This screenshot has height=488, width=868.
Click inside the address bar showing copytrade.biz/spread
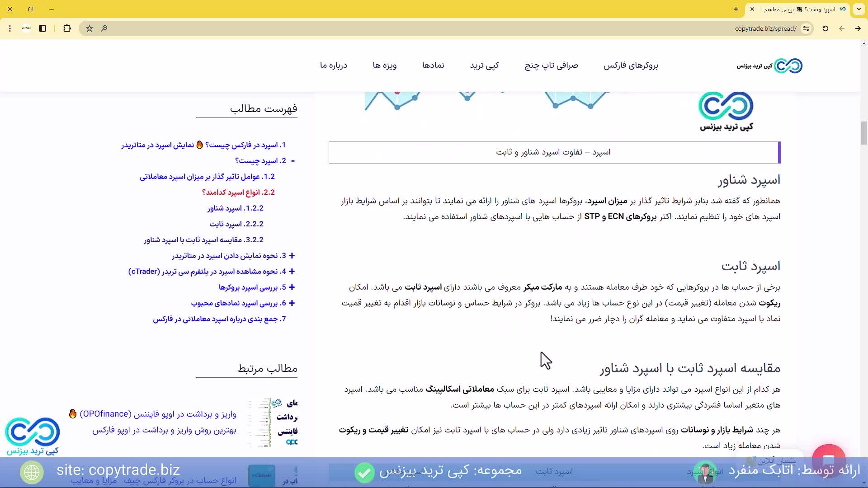point(764,28)
